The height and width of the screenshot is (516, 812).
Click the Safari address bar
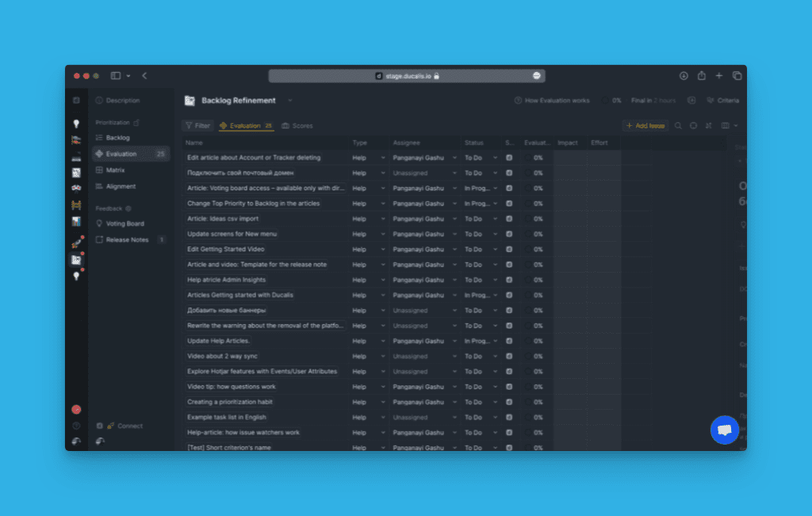(x=406, y=76)
